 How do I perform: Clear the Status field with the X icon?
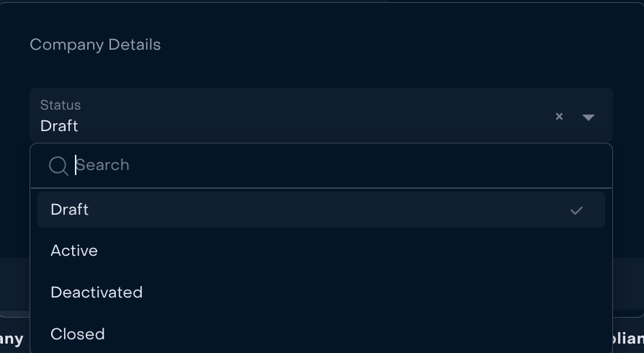point(559,116)
